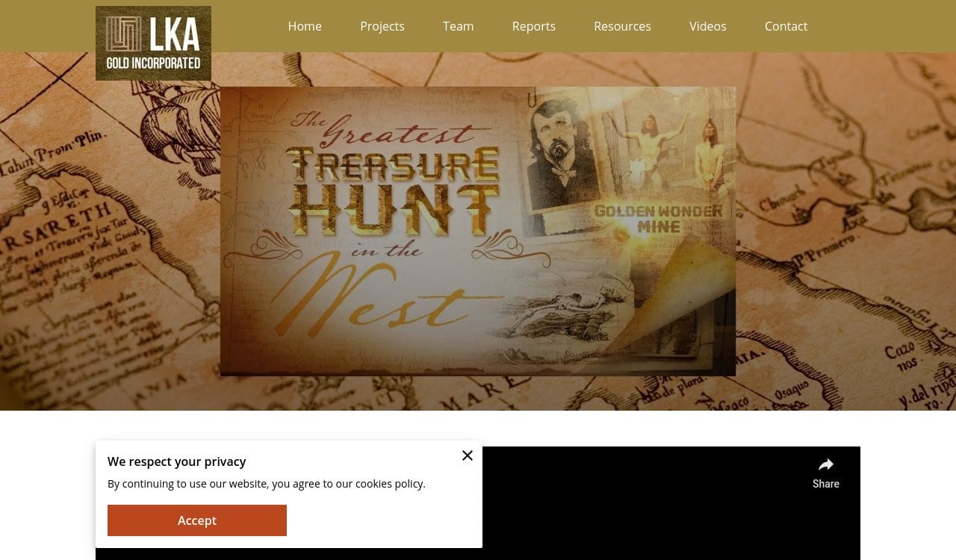Open the Home menu item
Screen dimensions: 956x560
tap(305, 26)
